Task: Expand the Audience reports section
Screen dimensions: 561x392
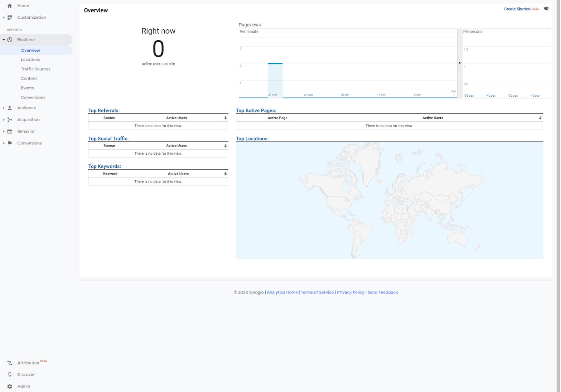Action: click(4, 108)
